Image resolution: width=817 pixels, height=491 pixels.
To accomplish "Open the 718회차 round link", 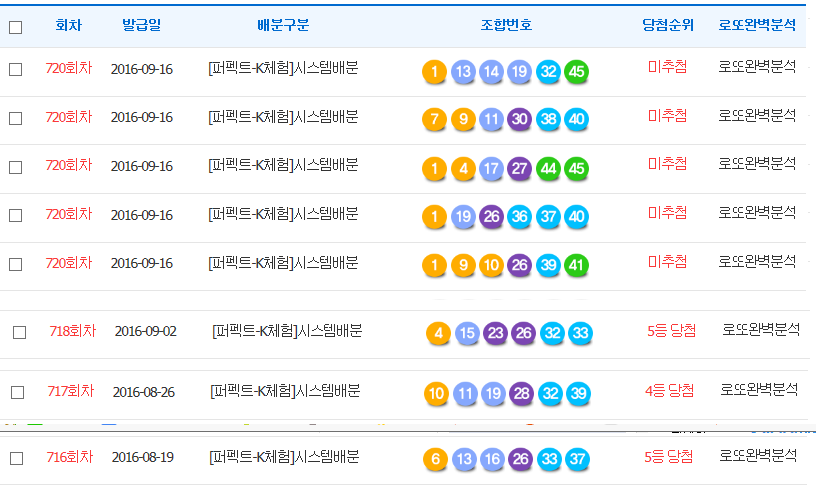I will point(72,331).
